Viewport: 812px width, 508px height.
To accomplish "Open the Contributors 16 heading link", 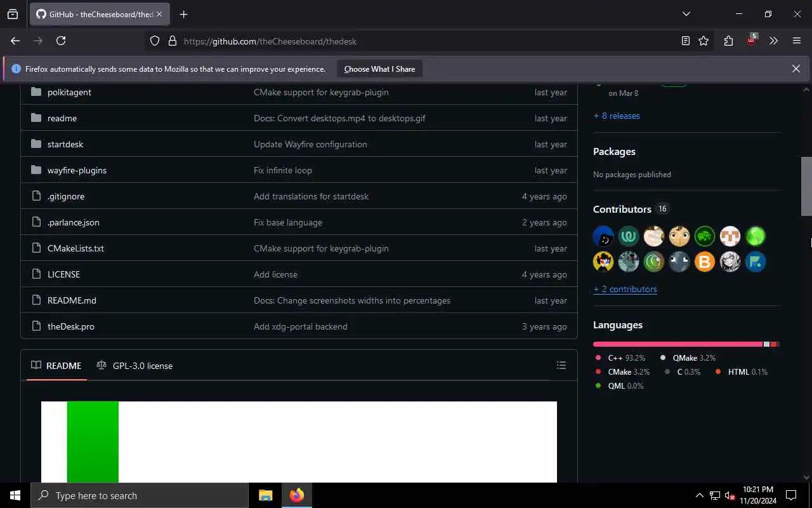I will pyautogui.click(x=631, y=209).
